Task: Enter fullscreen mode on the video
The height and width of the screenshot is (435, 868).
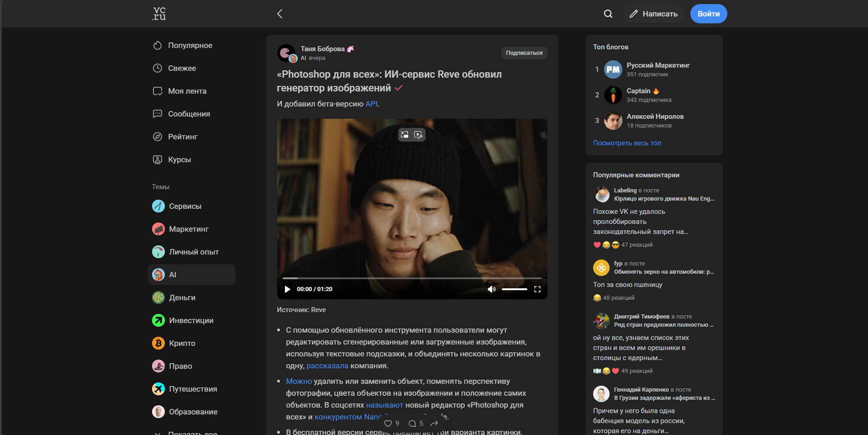Action: click(537, 289)
